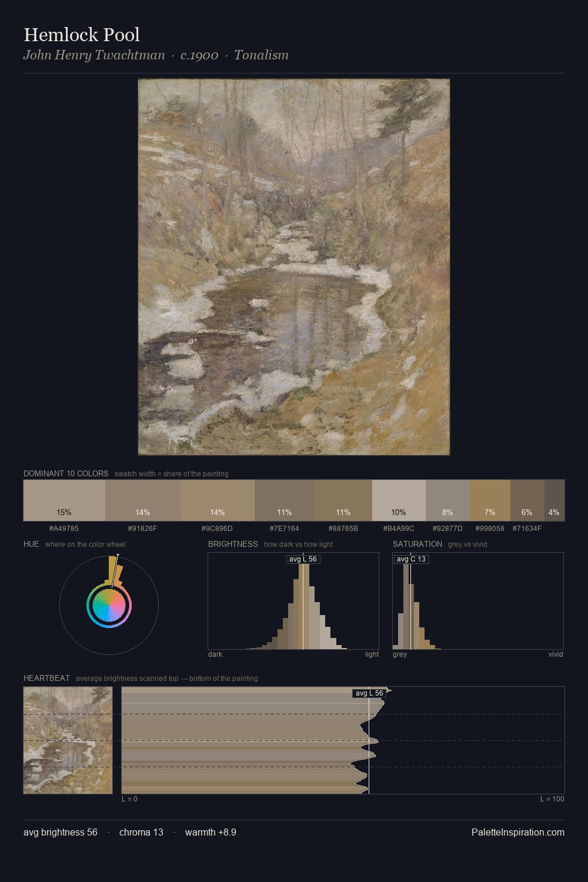This screenshot has width=588, height=882.
Task: Click the avg C 13 label
Action: pos(411,559)
